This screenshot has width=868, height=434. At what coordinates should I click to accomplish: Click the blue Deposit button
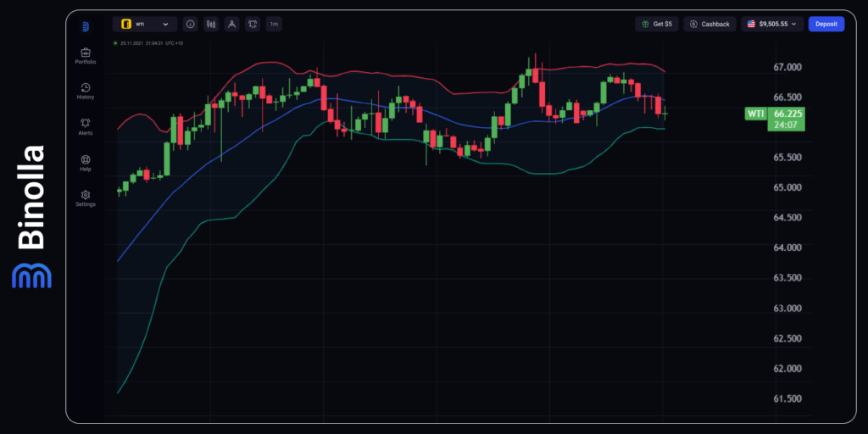pos(826,25)
